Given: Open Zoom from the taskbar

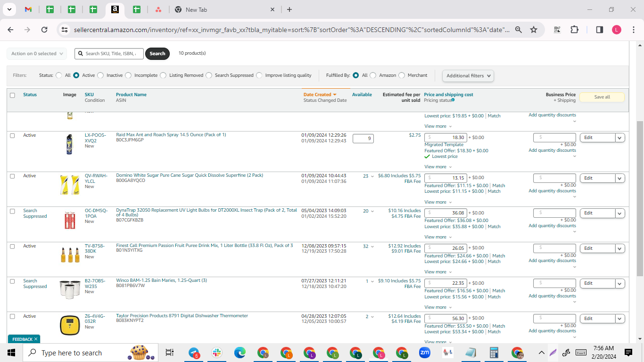Looking at the screenshot, I should pos(425,353).
